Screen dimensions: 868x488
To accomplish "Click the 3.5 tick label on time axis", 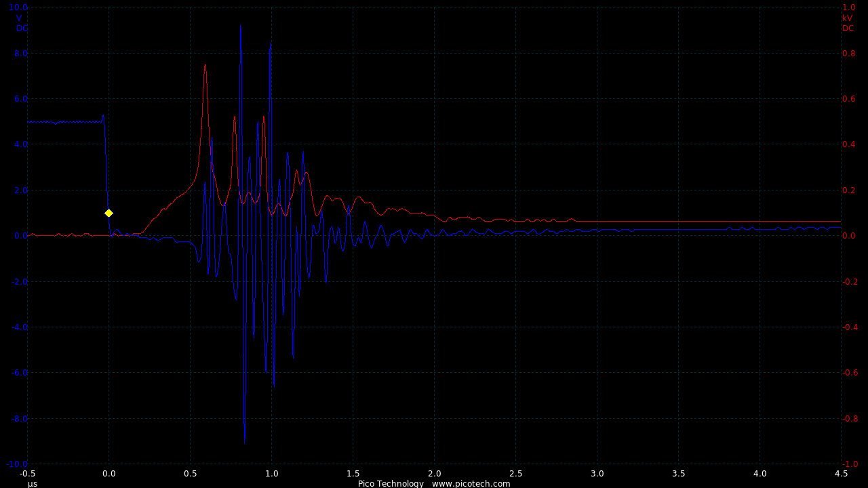I will 678,474.
